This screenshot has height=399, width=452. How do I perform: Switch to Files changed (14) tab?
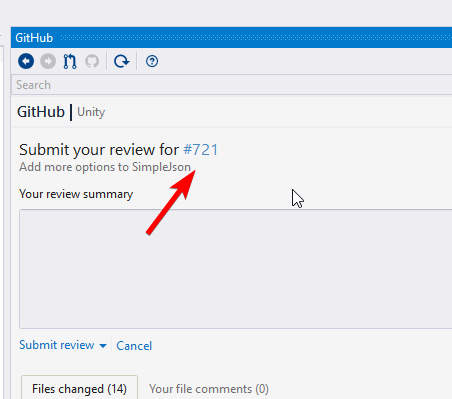pyautogui.click(x=79, y=389)
